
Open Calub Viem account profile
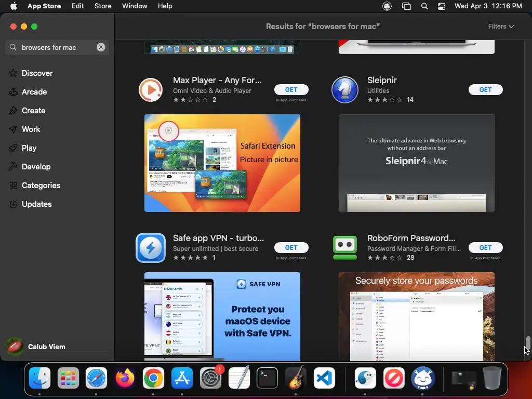(36, 347)
